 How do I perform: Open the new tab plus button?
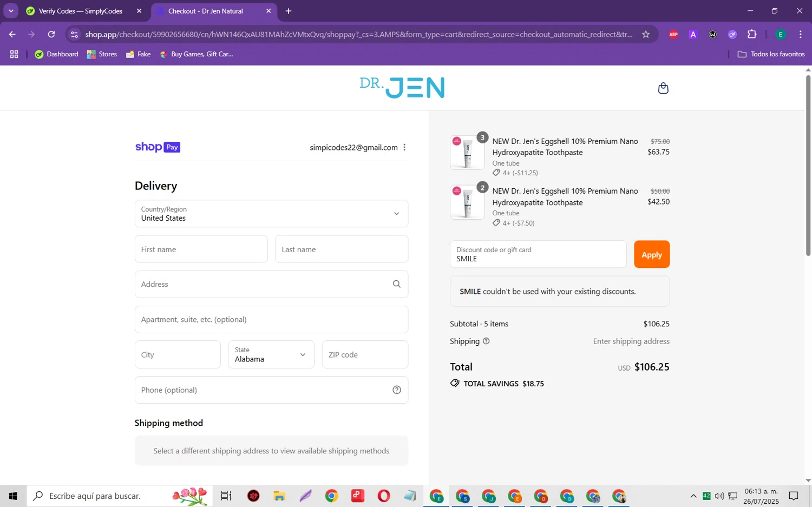(289, 11)
